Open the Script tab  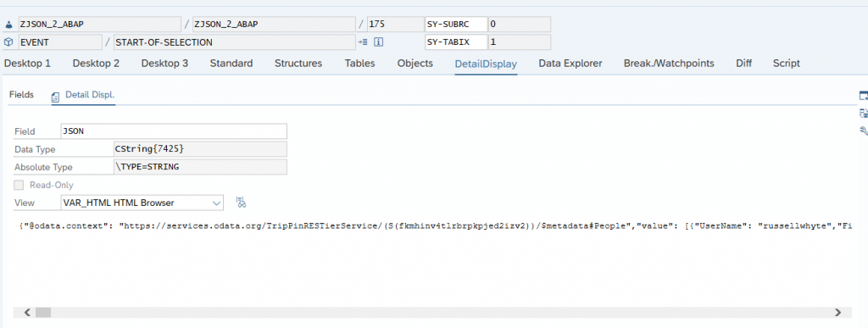click(x=787, y=63)
